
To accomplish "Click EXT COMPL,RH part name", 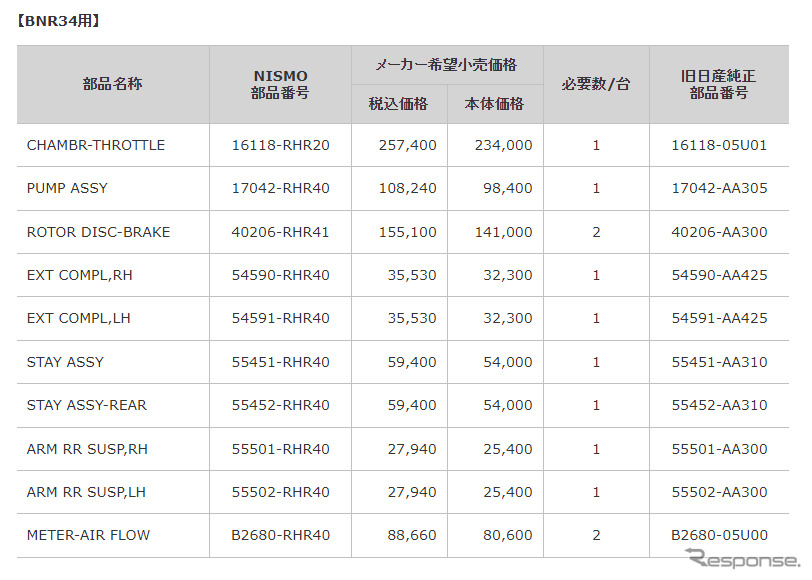I will click(x=80, y=275).
